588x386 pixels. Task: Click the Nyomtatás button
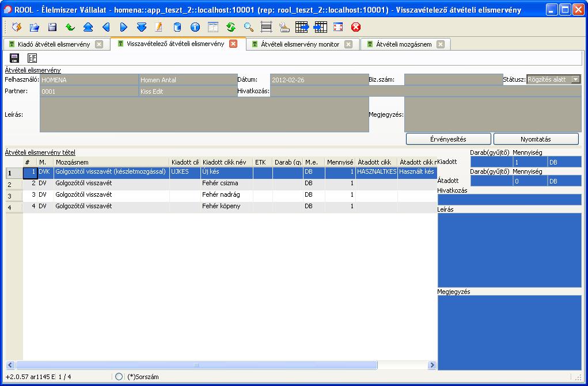(x=536, y=139)
